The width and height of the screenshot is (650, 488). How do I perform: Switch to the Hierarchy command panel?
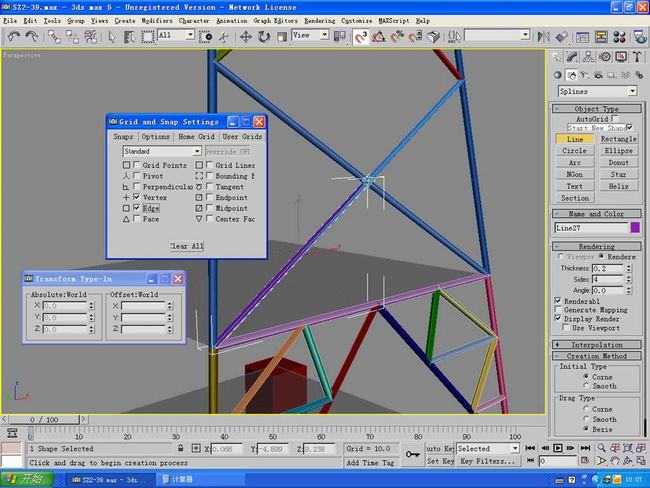(588, 56)
